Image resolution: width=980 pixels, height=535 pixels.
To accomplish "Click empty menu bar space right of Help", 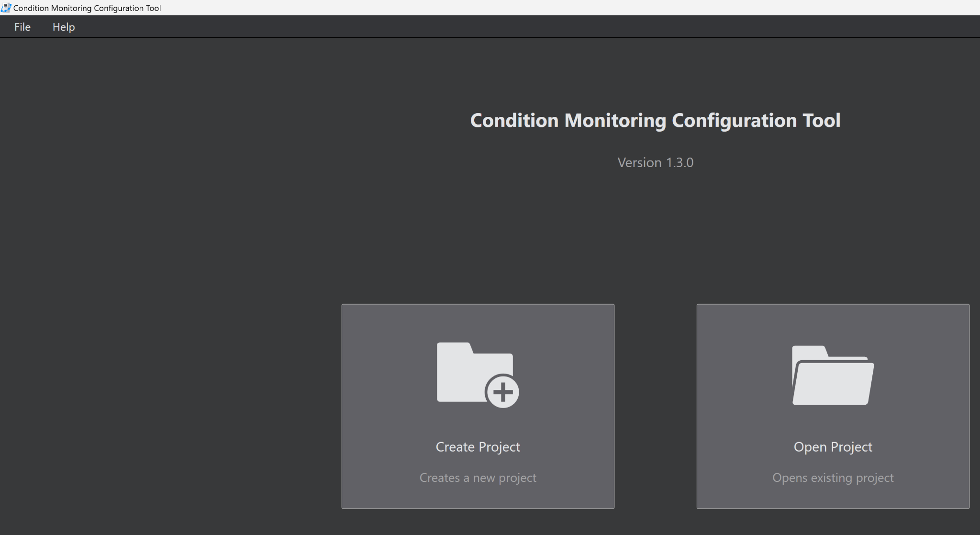I will [x=479, y=27].
